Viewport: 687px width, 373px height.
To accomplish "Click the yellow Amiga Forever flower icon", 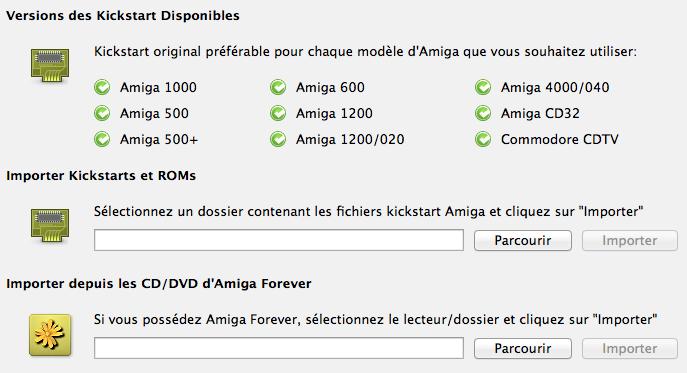I will (50, 335).
